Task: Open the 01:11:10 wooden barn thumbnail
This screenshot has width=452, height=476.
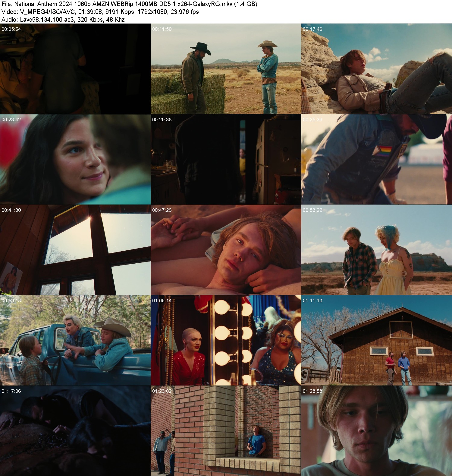Action: pos(377,340)
